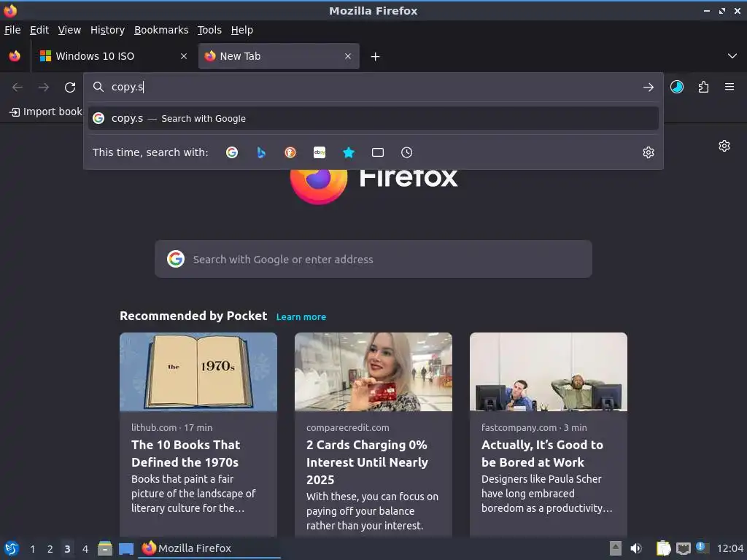The image size is (747, 560).
Task: Open a new tab with plus button
Action: (x=376, y=57)
